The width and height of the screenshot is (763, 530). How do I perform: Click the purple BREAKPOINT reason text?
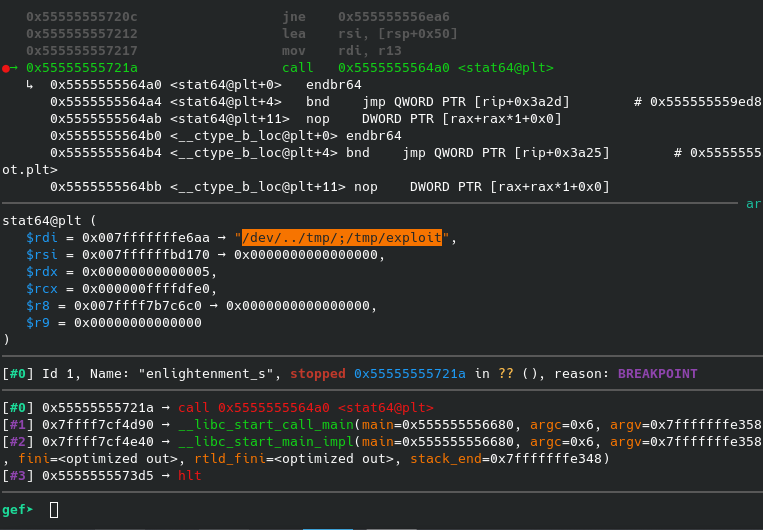point(658,374)
